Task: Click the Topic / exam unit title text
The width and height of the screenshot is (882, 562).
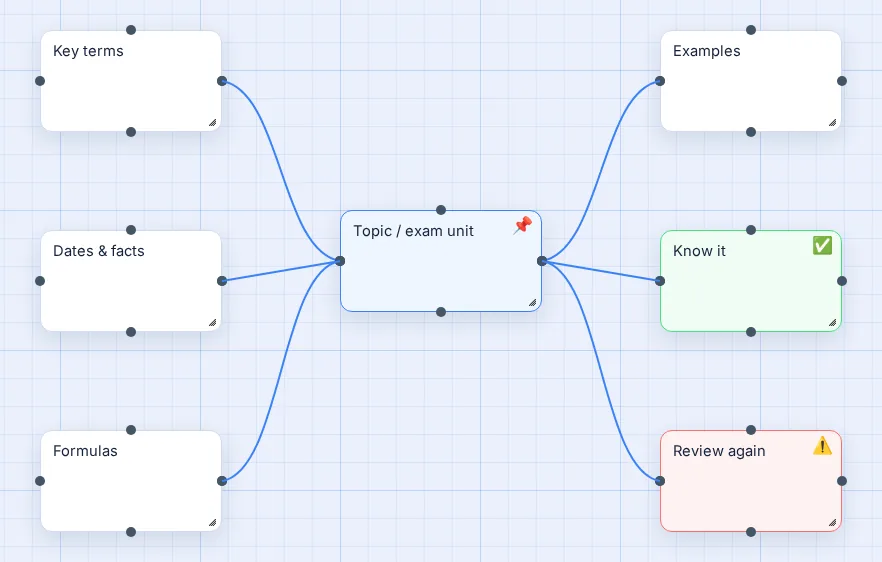Action: click(413, 231)
